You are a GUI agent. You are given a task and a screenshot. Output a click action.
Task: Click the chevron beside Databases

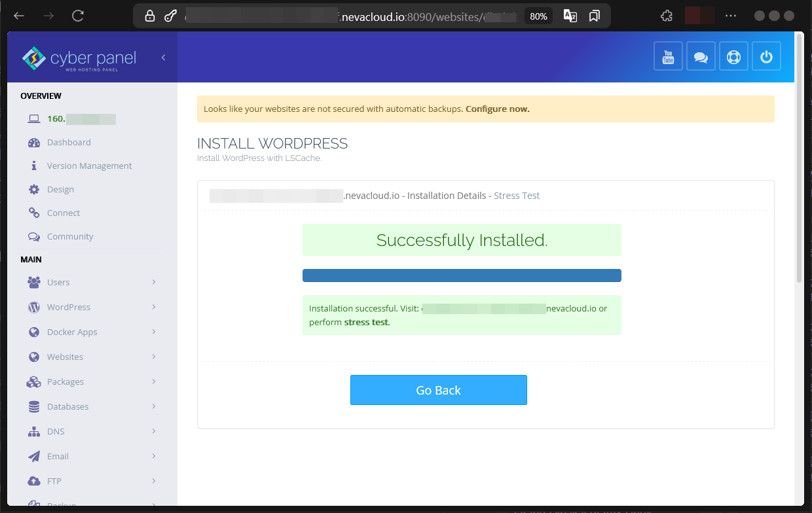click(x=154, y=406)
